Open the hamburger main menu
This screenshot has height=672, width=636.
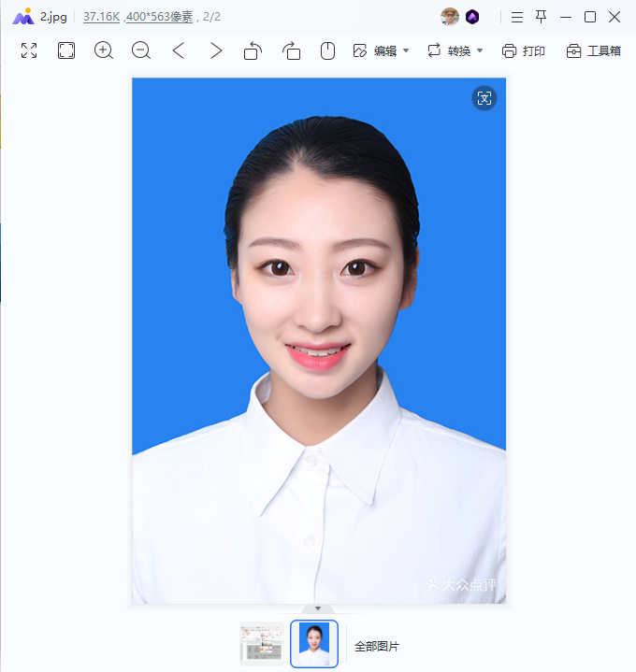pos(517,17)
